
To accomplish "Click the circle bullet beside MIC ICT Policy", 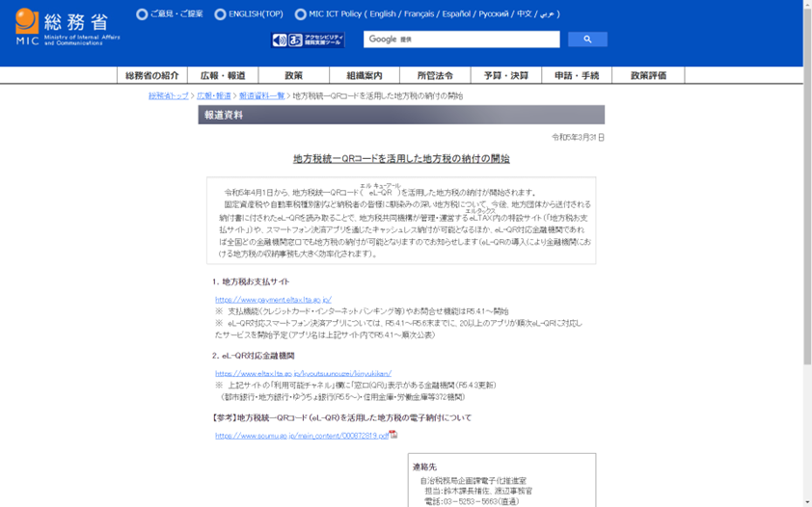I will coord(300,14).
